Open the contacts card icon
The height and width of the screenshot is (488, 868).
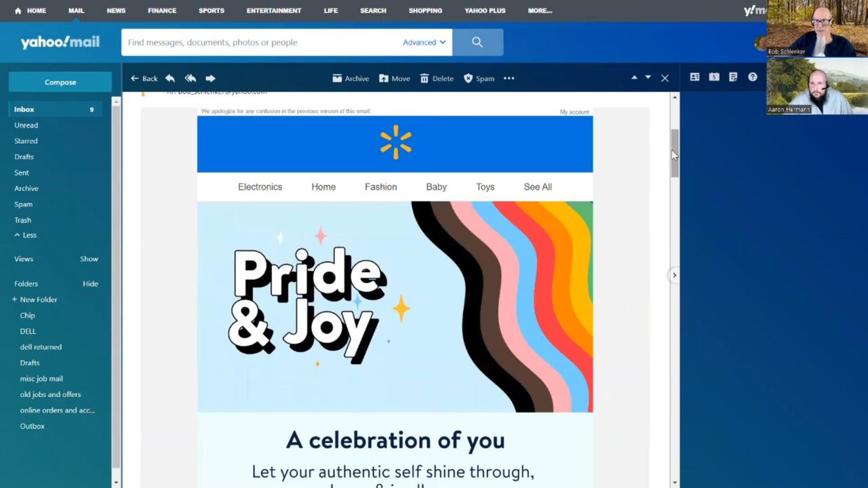click(x=694, y=77)
